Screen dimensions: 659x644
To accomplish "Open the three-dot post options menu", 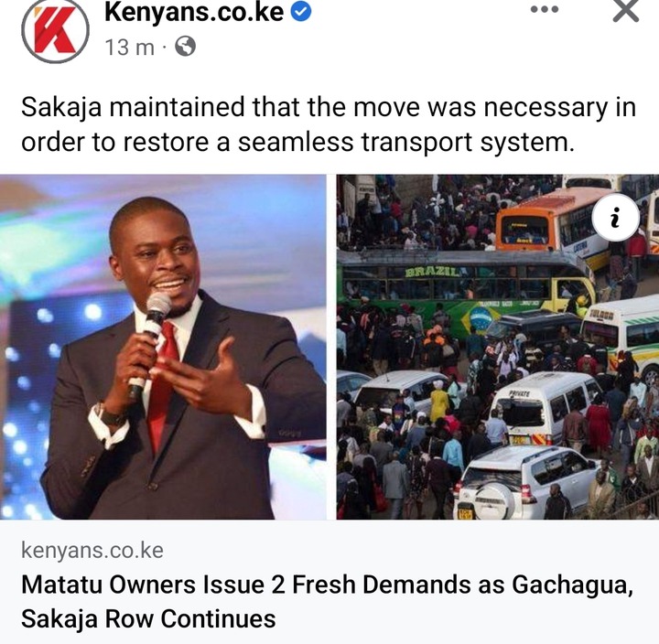I will 545,9.
